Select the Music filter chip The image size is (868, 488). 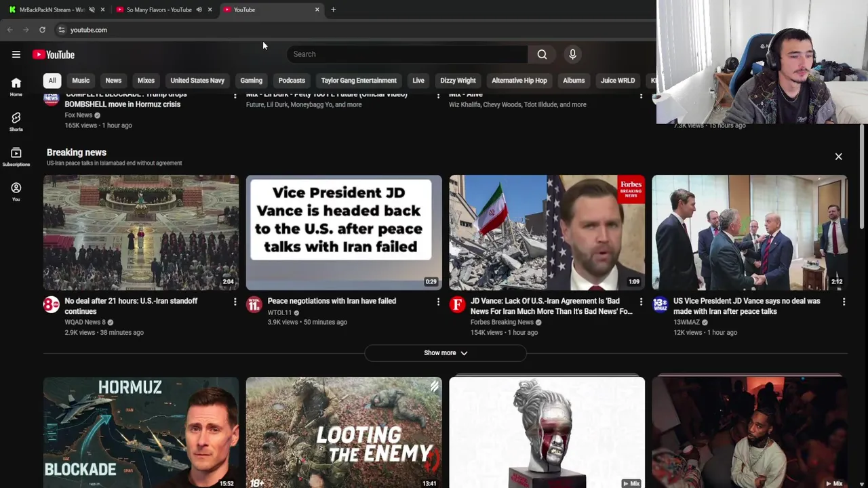pos(81,81)
